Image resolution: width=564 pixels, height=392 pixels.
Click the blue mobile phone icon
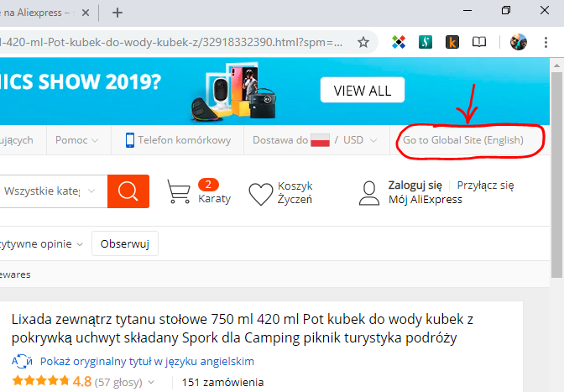(130, 140)
